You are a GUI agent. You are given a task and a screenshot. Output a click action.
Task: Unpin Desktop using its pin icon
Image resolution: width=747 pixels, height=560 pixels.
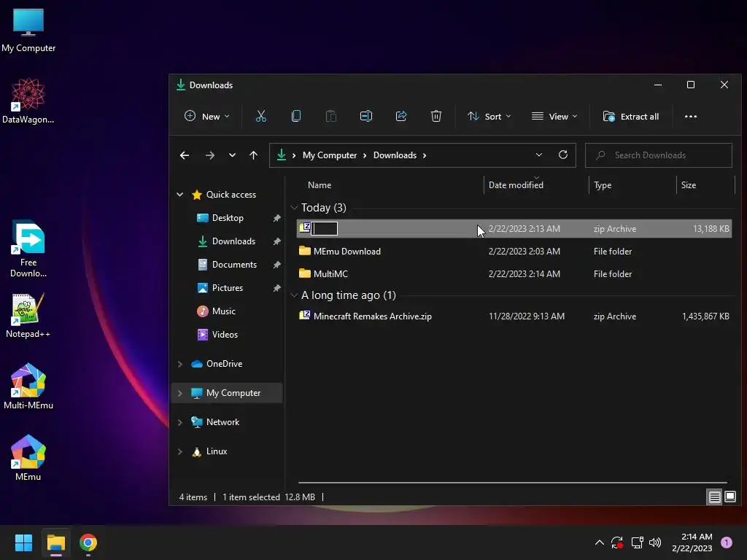[x=276, y=218]
